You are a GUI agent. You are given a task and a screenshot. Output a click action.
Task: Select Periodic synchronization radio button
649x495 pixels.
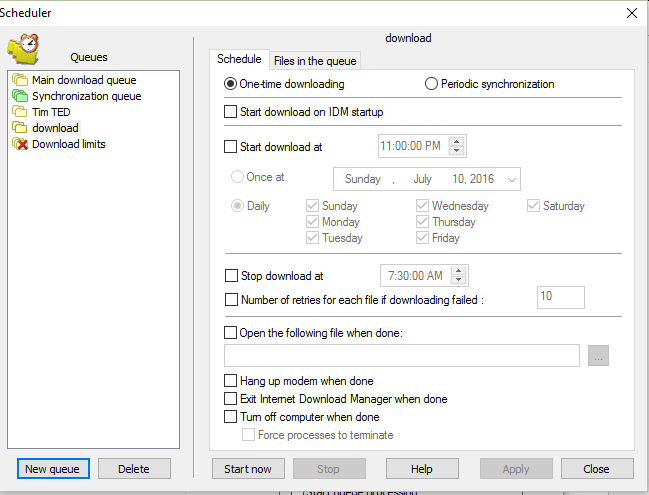432,84
